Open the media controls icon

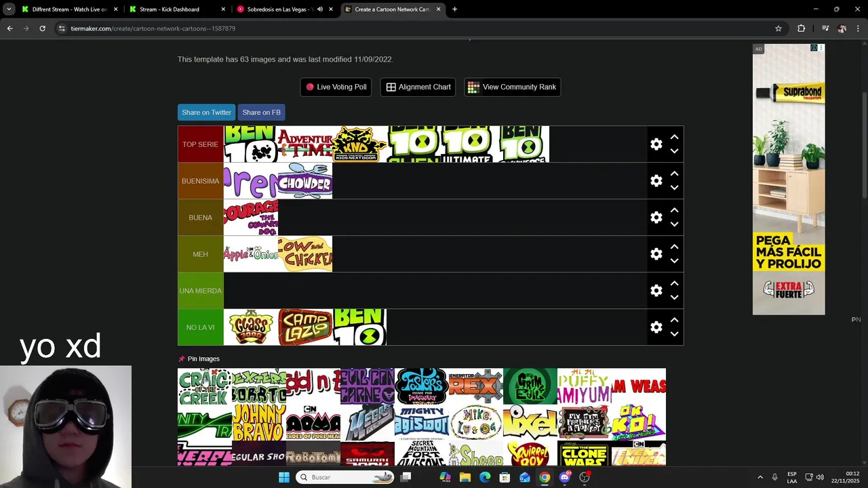click(825, 28)
